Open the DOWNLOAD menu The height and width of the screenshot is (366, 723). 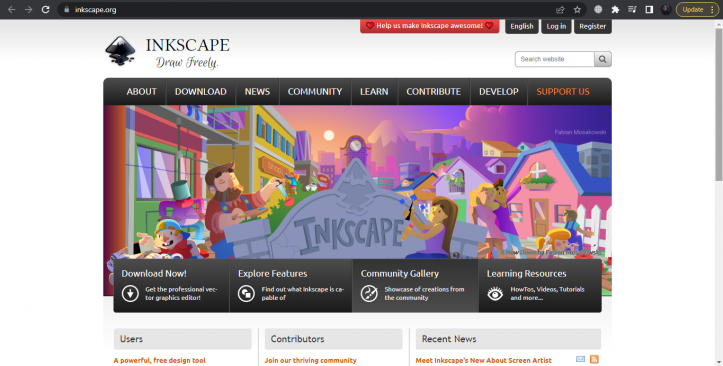tap(201, 92)
